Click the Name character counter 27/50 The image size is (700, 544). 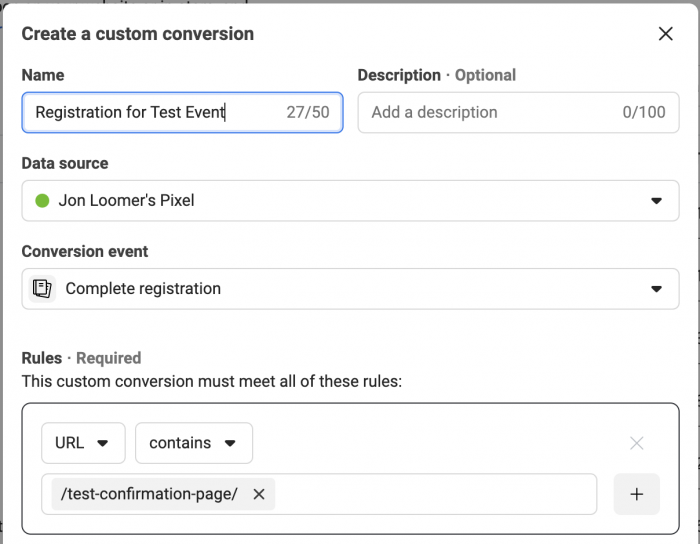[x=308, y=112]
